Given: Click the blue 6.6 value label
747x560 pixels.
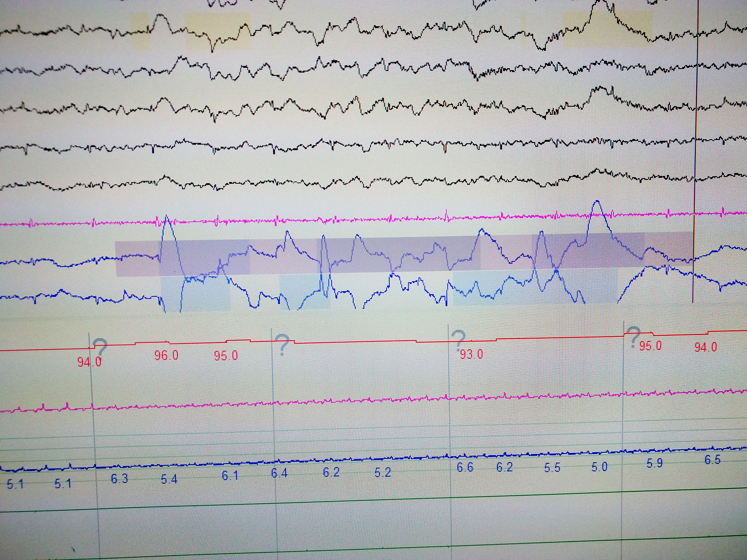Looking at the screenshot, I should click(x=465, y=467).
